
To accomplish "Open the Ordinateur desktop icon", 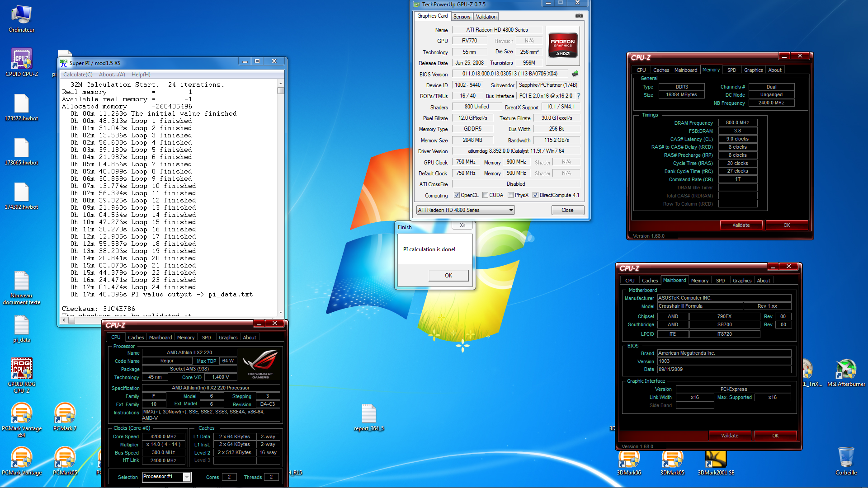I will 21,19.
